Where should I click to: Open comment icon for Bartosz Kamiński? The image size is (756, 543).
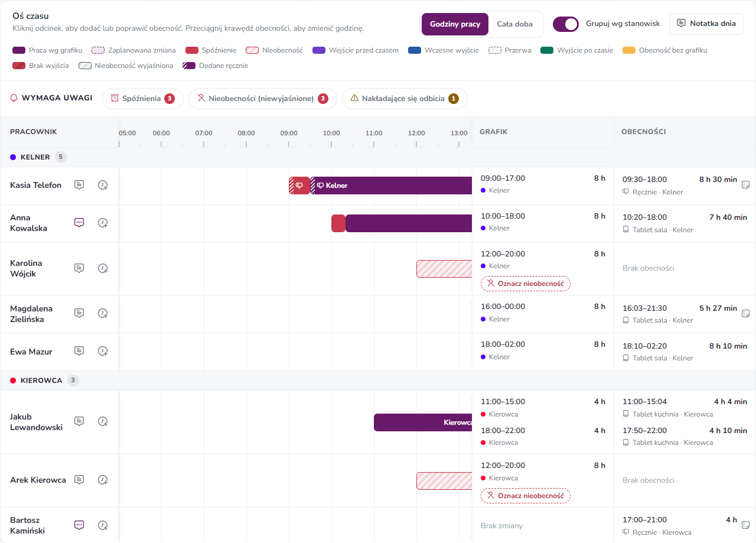point(79,525)
